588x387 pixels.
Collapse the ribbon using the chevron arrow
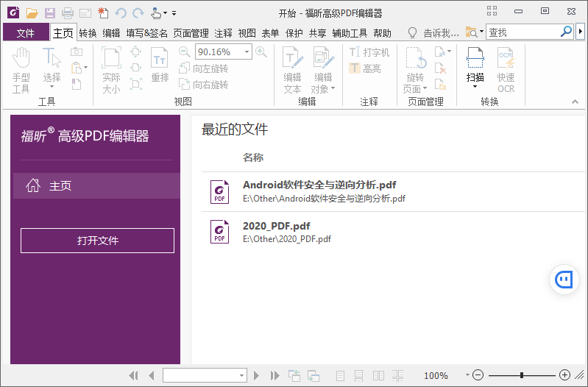coord(575,102)
